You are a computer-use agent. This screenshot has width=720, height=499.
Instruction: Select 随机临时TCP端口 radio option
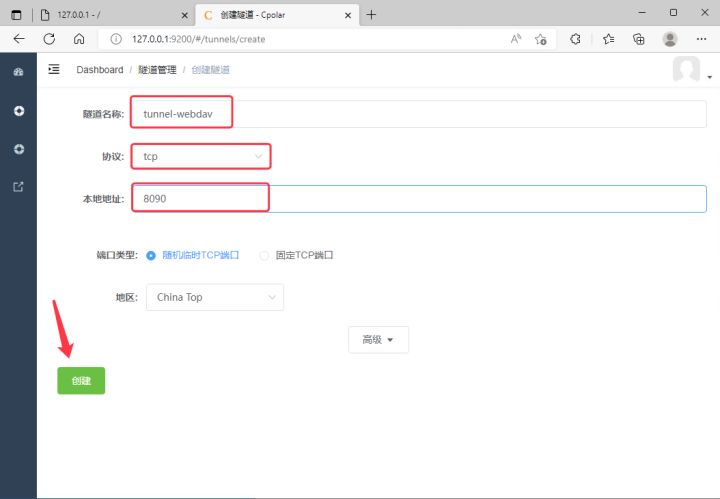tap(152, 255)
